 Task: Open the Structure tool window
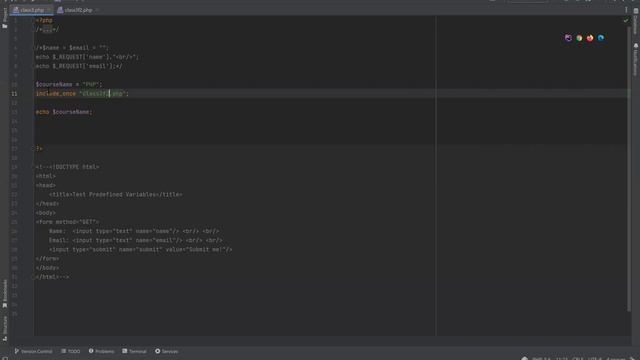tap(4, 329)
